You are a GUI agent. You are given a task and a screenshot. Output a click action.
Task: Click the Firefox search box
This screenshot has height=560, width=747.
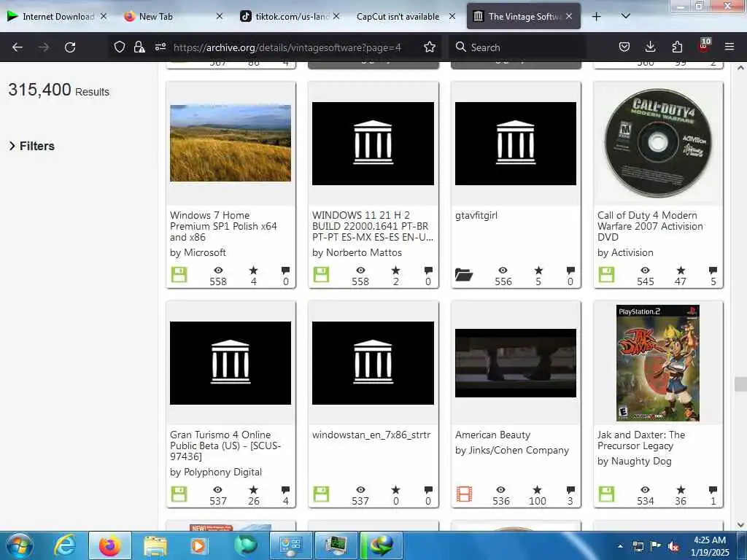[x=517, y=47]
